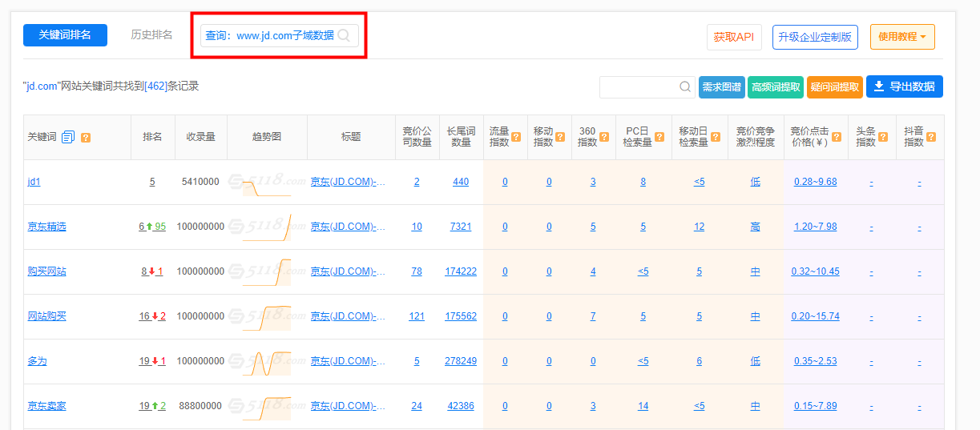Click the trend chart thumbnail in 京东卖家 row
This screenshot has height=430, width=980.
pos(266,408)
